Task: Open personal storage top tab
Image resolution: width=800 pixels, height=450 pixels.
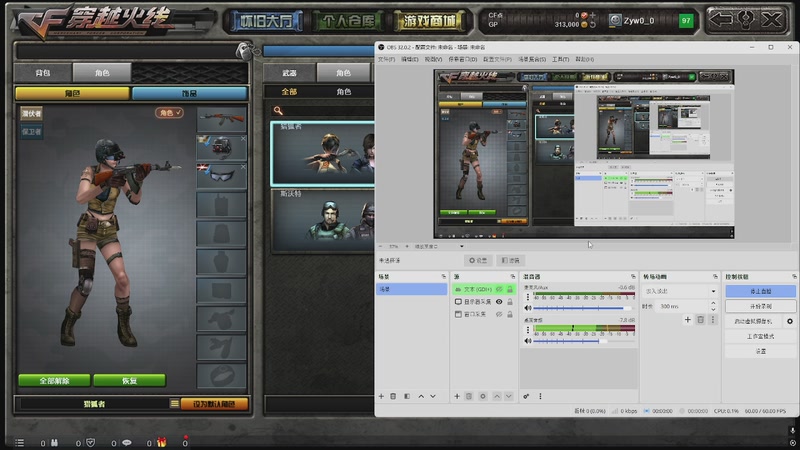Action: click(x=347, y=21)
